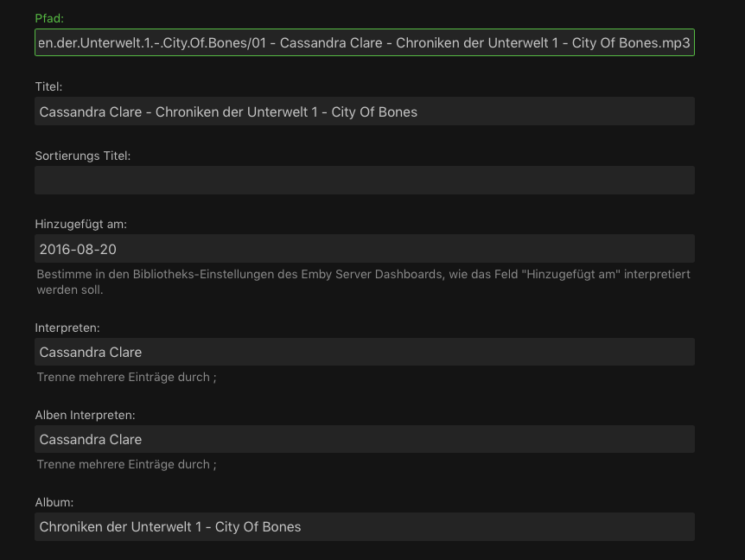Click the Interpreten label
This screenshot has height=560, width=745.
click(x=67, y=328)
